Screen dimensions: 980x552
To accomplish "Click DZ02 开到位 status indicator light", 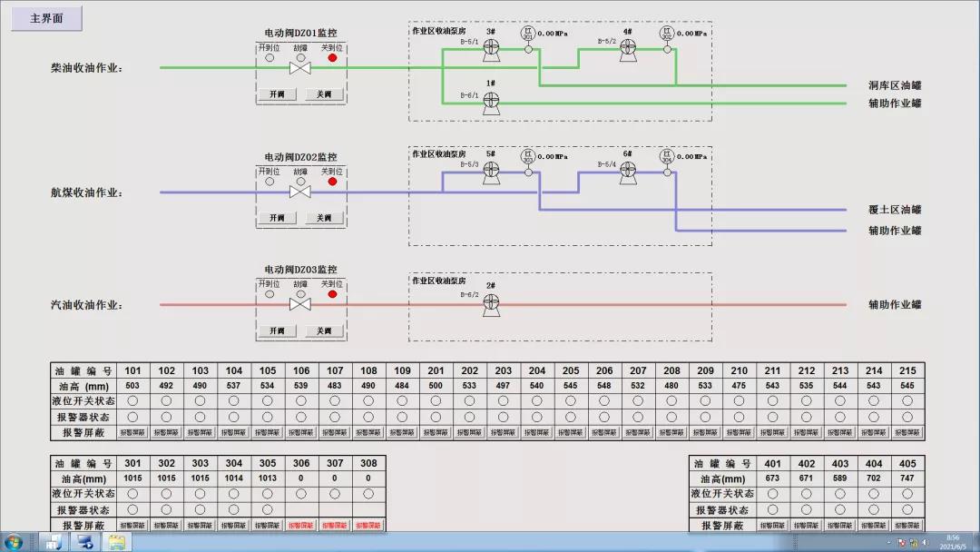I will pyautogui.click(x=269, y=182).
